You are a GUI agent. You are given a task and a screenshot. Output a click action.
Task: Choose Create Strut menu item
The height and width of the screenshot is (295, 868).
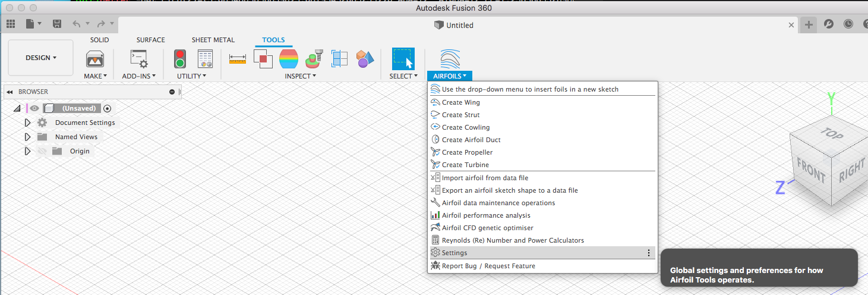(x=541, y=115)
